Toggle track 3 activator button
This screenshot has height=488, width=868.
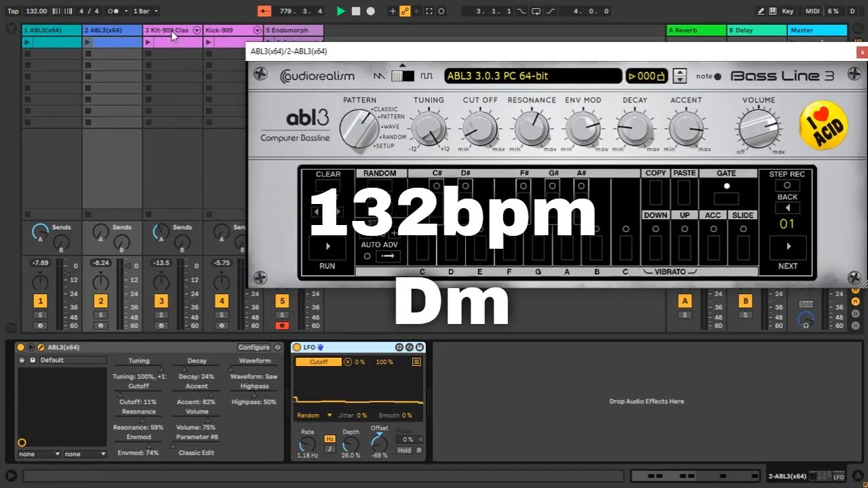coord(161,301)
